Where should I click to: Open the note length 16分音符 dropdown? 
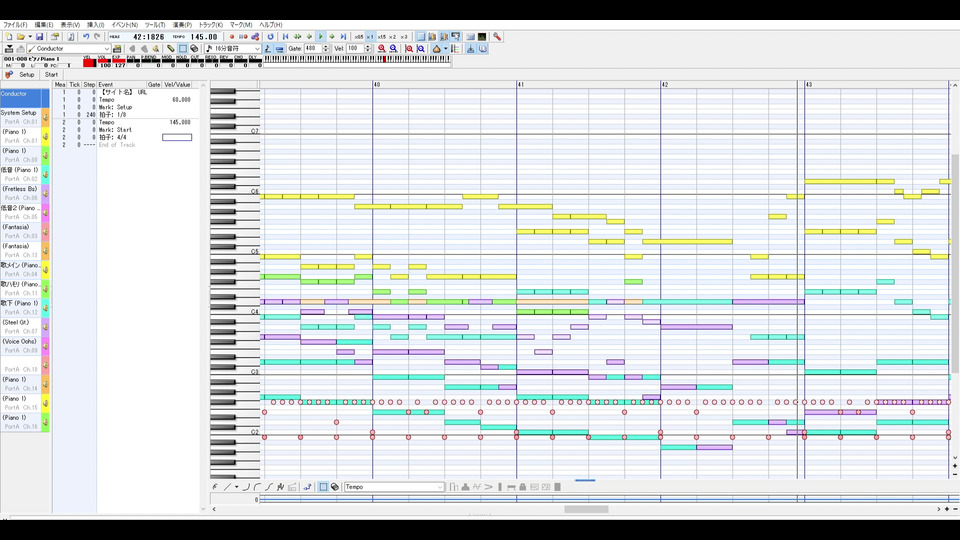[x=233, y=48]
